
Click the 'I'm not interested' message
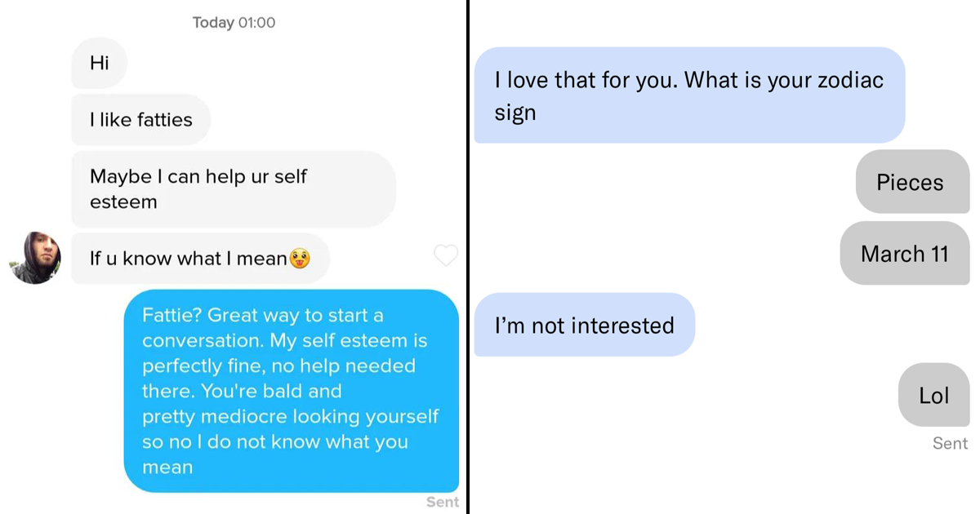coord(583,325)
